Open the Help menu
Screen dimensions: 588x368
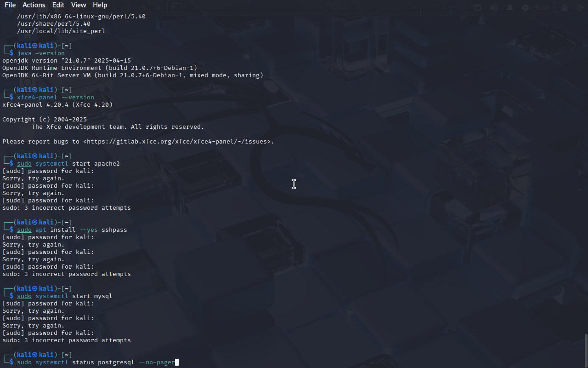pyautogui.click(x=100, y=5)
